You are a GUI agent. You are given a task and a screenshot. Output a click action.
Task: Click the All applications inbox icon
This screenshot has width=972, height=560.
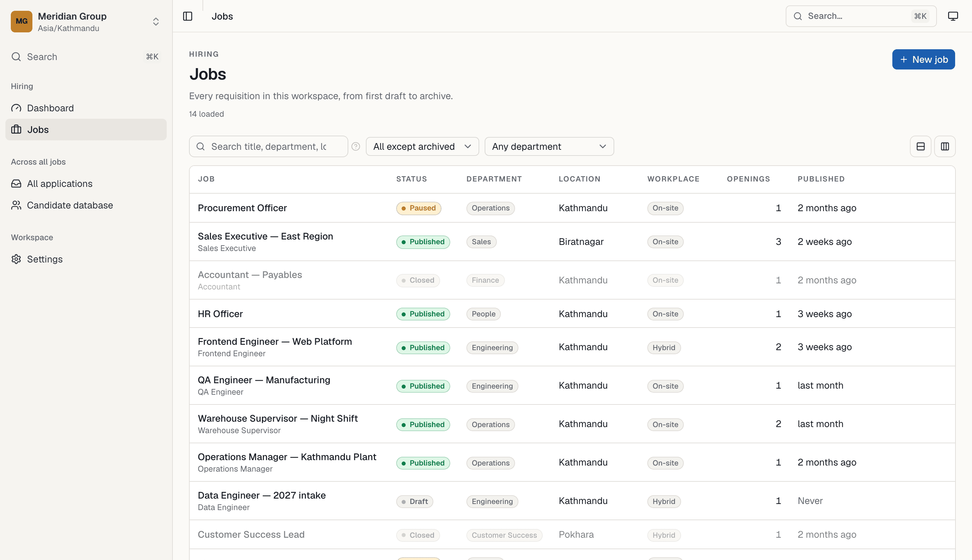point(16,184)
